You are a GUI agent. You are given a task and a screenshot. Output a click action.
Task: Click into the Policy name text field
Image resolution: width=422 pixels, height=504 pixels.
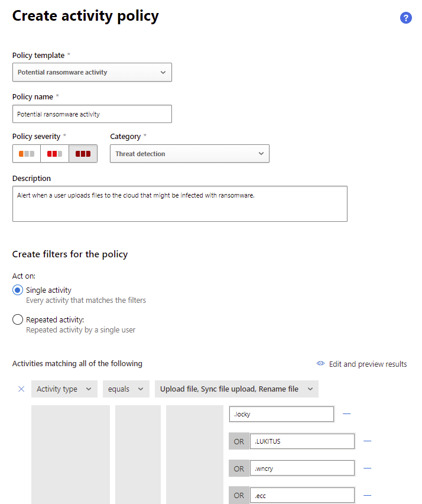(92, 114)
